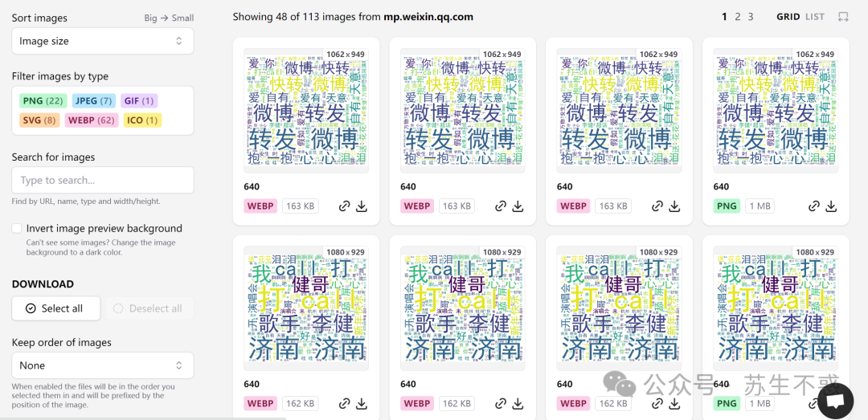
Task: Copy link of the 1062×949 PNG image
Action: tap(813, 206)
